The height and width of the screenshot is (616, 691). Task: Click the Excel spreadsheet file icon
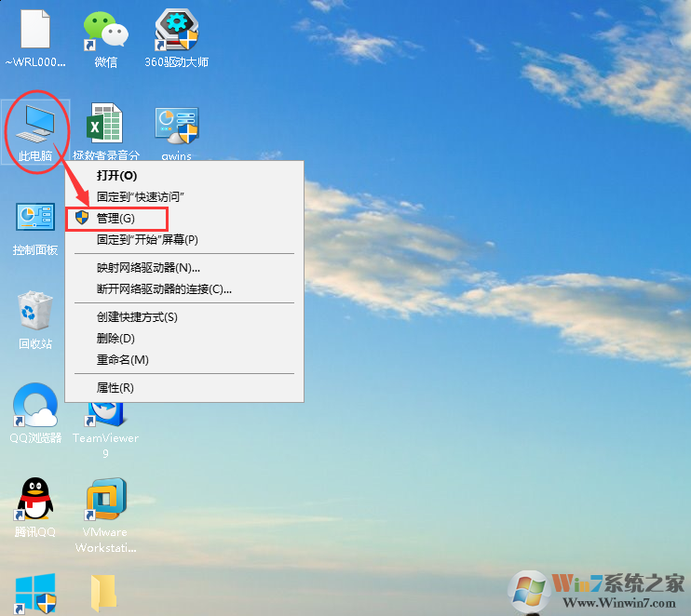click(x=105, y=123)
